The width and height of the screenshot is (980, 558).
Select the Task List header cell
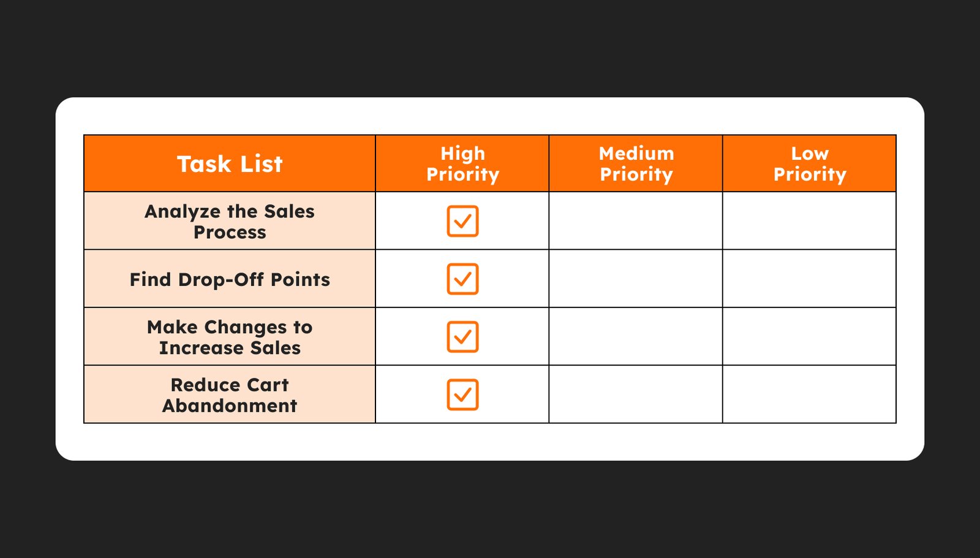(x=230, y=164)
